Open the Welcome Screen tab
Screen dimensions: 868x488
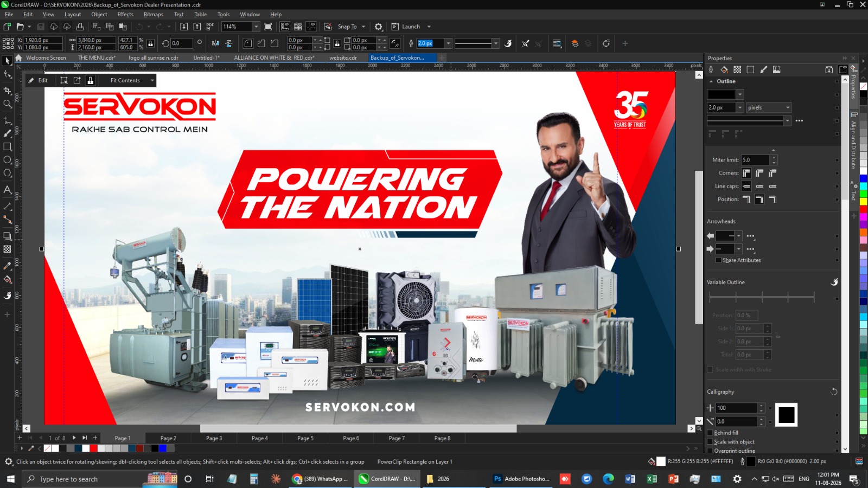[x=46, y=58]
